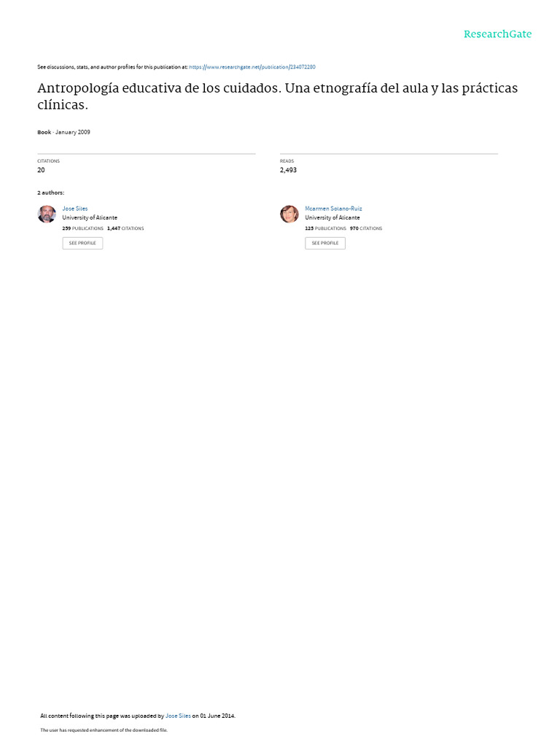Click the Book January 2009 label

pyautogui.click(x=64, y=133)
